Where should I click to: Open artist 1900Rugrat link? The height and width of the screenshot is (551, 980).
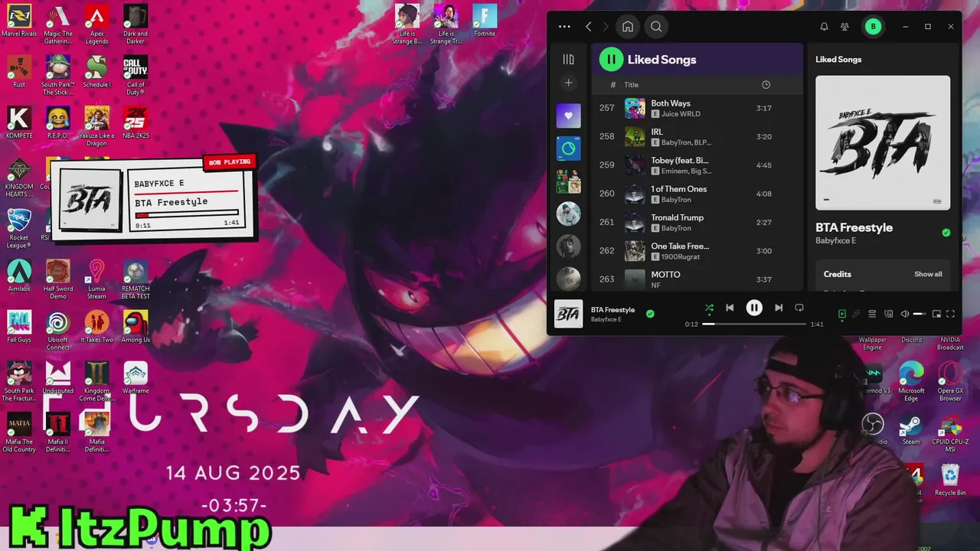(681, 256)
